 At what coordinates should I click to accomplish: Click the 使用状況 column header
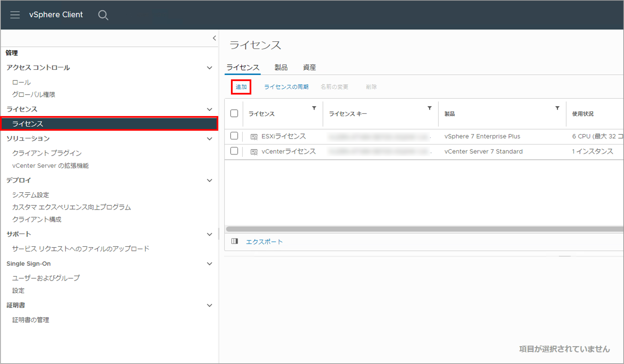[x=583, y=114]
